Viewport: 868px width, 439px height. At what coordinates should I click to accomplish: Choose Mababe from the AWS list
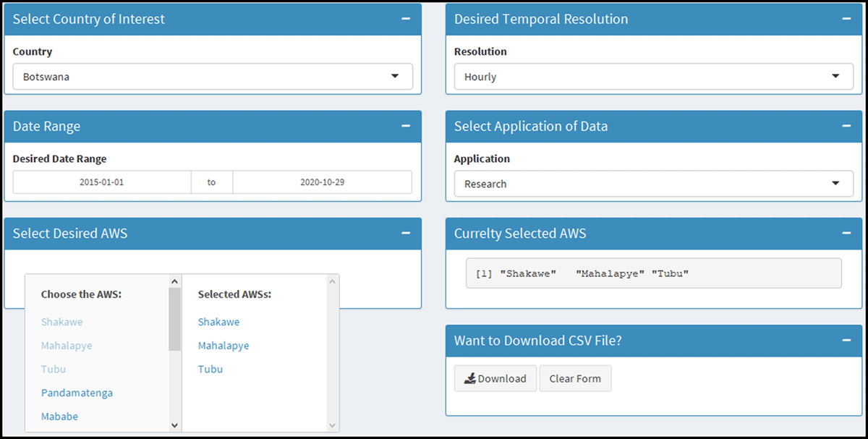[x=59, y=417]
